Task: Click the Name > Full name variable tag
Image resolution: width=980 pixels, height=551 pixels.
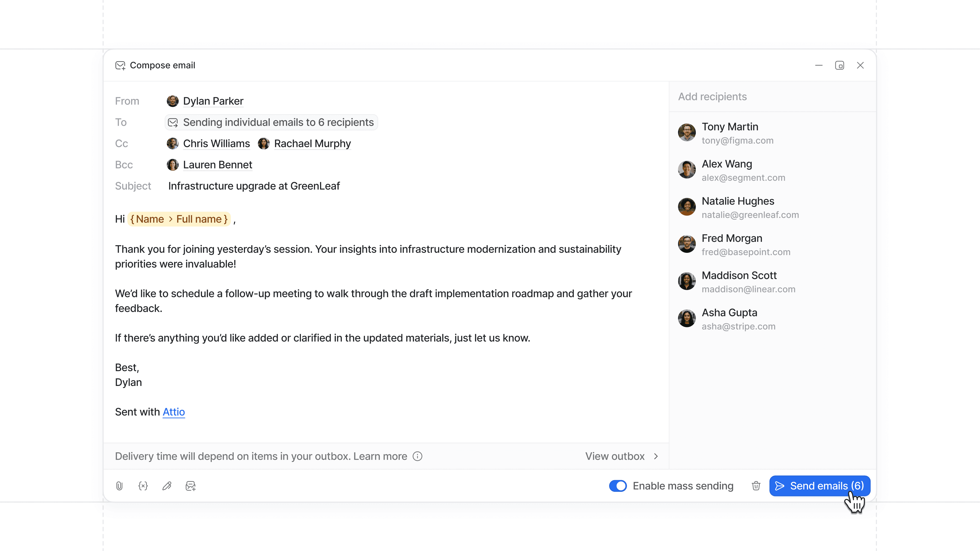Action: coord(179,219)
